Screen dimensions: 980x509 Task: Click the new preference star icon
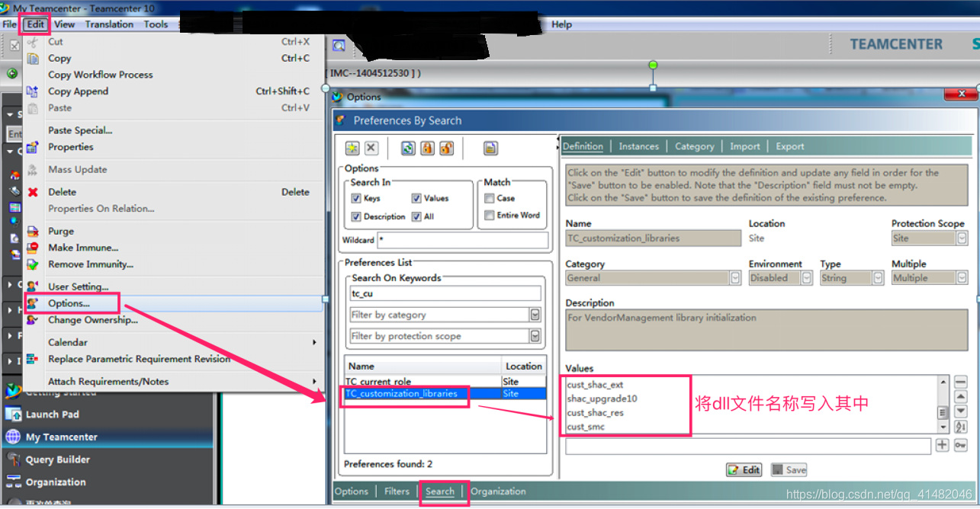click(352, 148)
